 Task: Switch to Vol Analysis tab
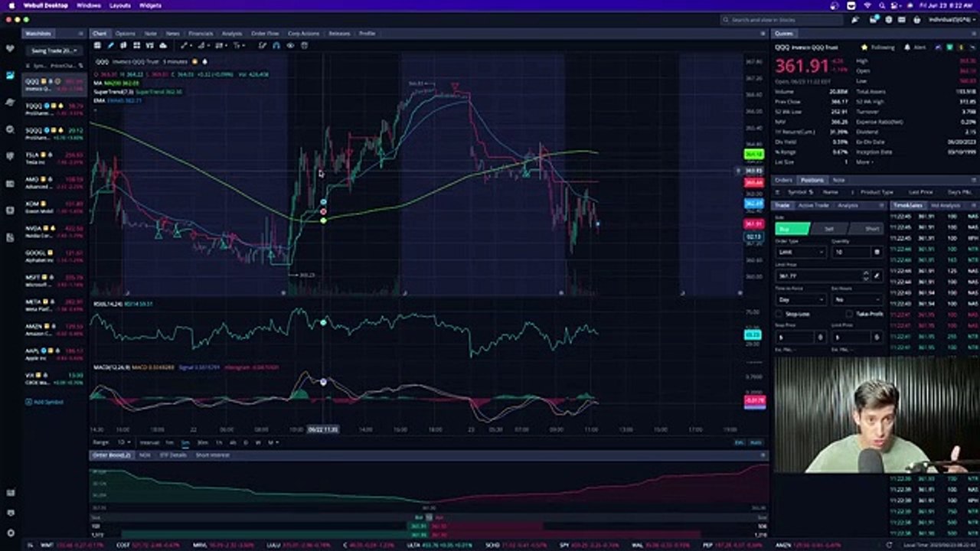(x=945, y=205)
